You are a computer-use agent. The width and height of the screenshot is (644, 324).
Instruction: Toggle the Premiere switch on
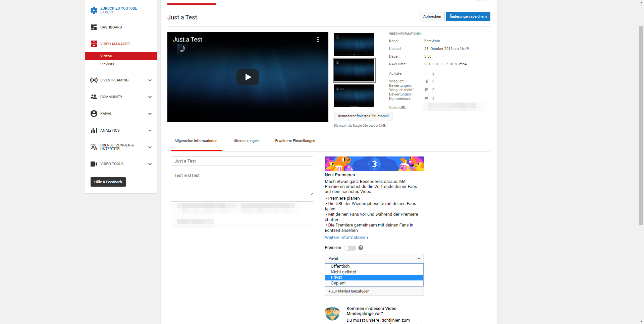coord(350,248)
